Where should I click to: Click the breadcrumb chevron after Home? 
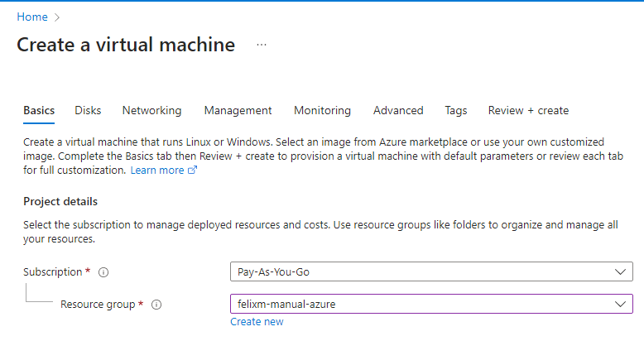pyautogui.click(x=57, y=17)
